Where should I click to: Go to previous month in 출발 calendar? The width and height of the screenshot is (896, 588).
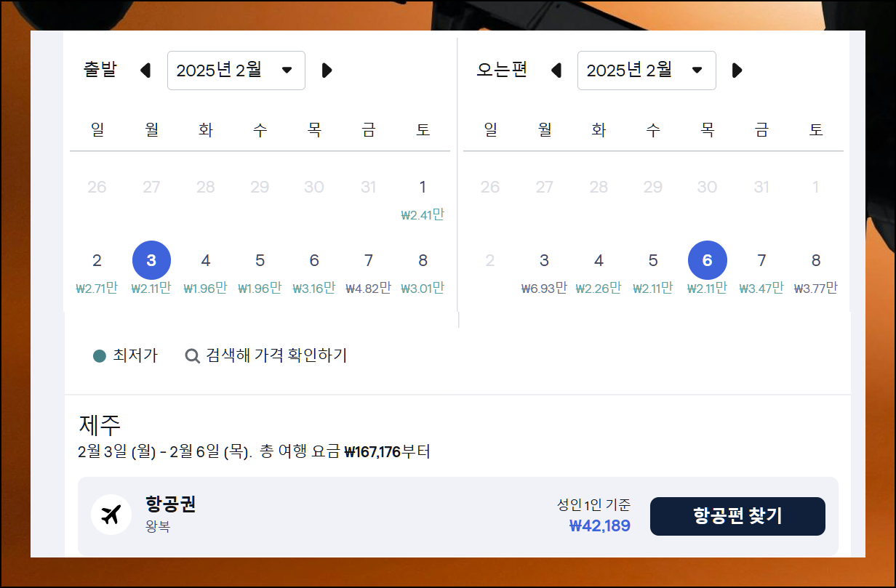tap(145, 71)
